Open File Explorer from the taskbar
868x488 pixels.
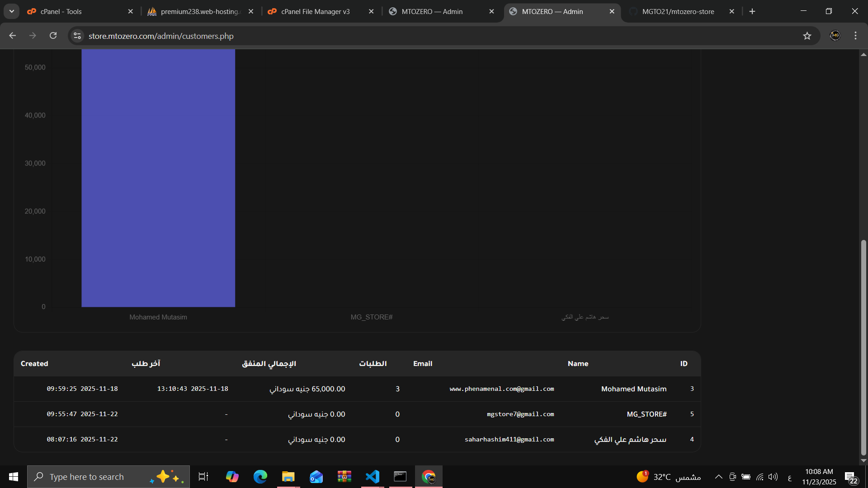288,476
